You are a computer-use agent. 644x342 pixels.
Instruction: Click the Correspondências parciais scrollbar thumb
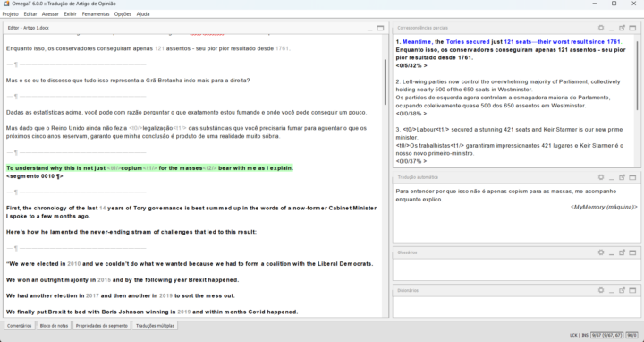[x=638, y=76]
